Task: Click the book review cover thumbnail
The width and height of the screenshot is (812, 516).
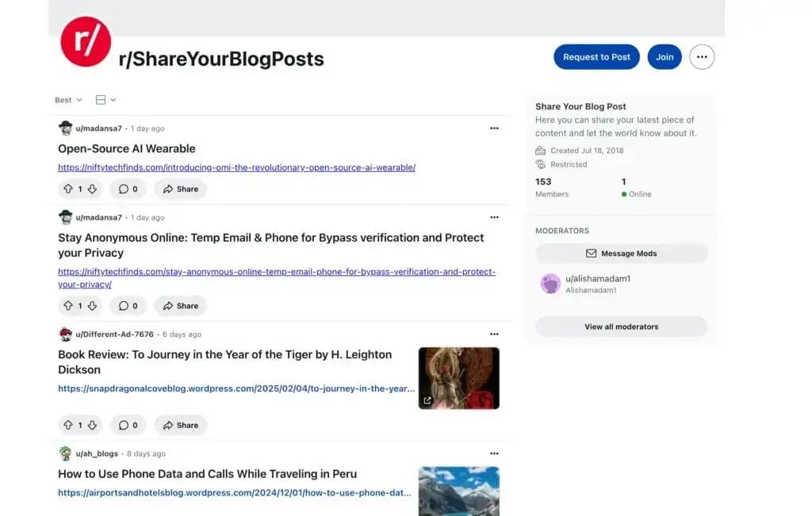Action: tap(458, 378)
